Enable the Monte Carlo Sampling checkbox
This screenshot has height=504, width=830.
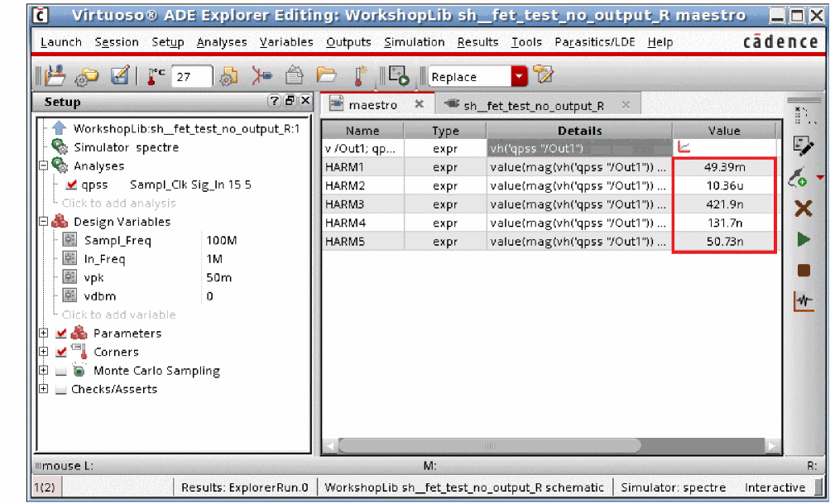[x=61, y=371]
